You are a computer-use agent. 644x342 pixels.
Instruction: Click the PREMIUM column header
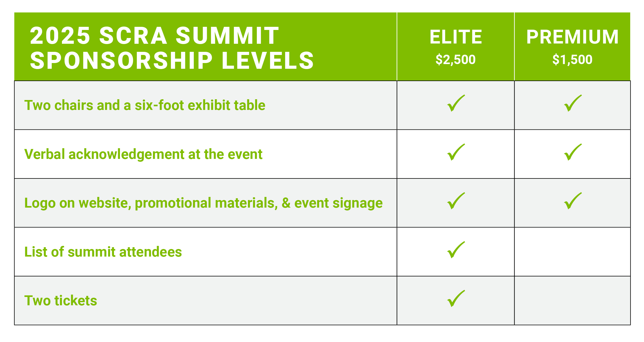[572, 37]
